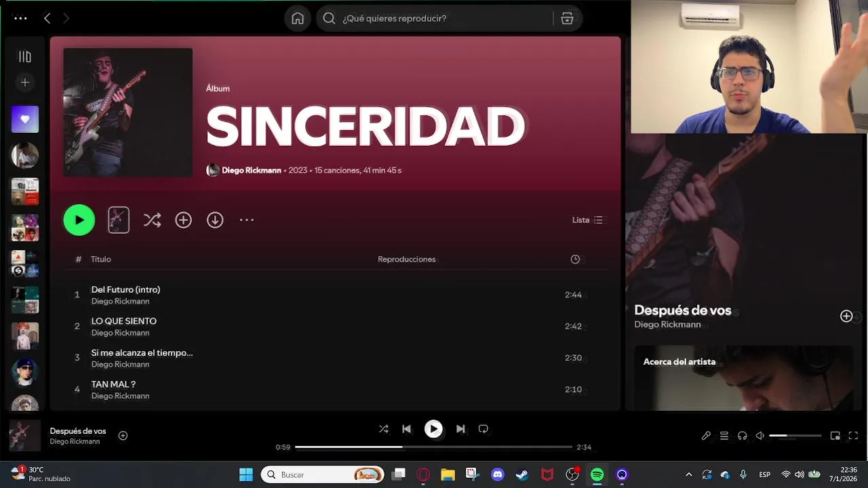Add SINCERIDAD album to library

183,220
